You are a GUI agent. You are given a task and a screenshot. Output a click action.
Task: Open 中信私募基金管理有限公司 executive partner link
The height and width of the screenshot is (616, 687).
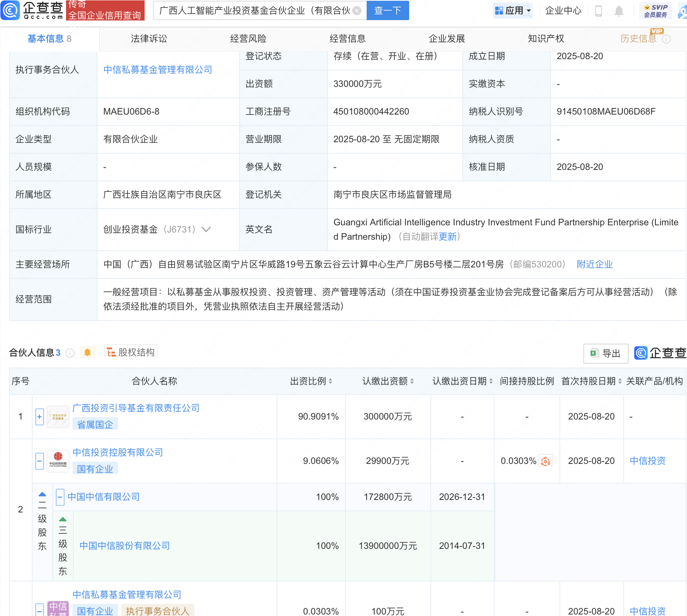pos(158,70)
